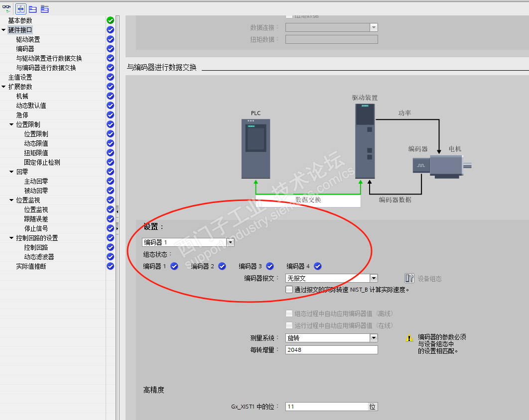Click the 驱动装置 drive device image

tap(365, 141)
